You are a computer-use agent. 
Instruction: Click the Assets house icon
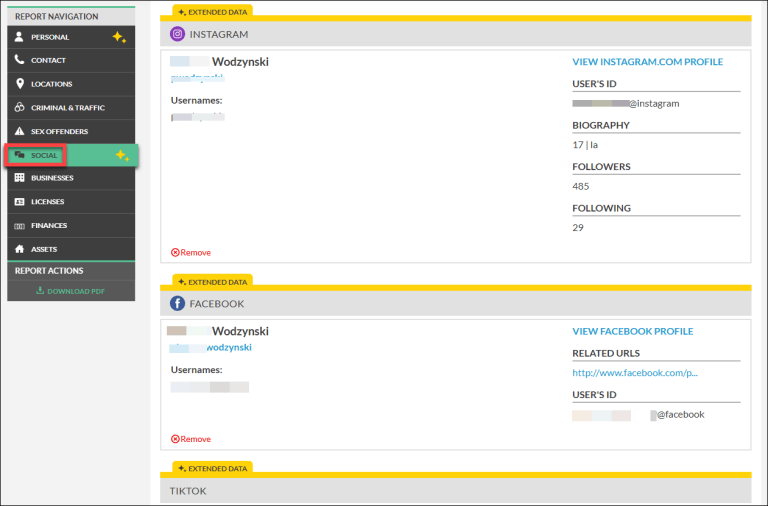pyautogui.click(x=19, y=249)
